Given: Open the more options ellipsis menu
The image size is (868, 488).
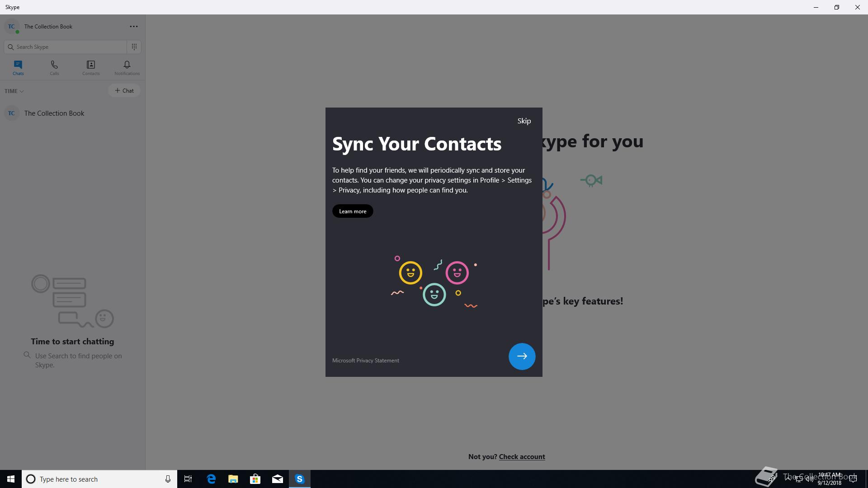Looking at the screenshot, I should pyautogui.click(x=134, y=27).
